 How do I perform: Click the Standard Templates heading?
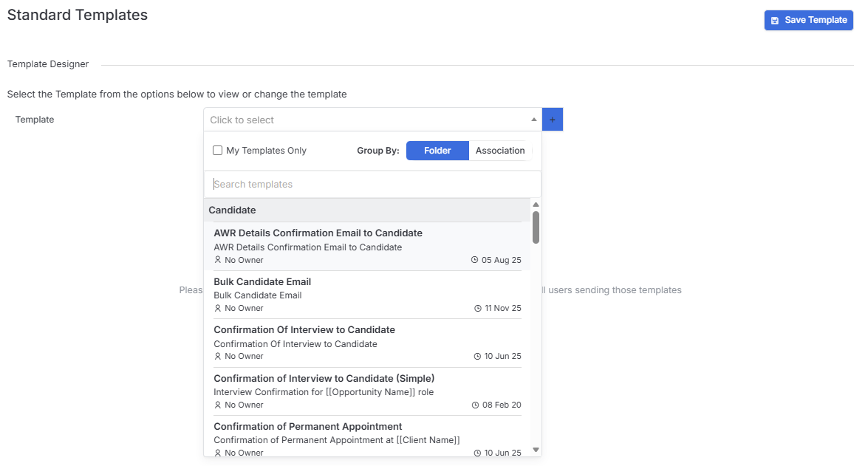78,15
